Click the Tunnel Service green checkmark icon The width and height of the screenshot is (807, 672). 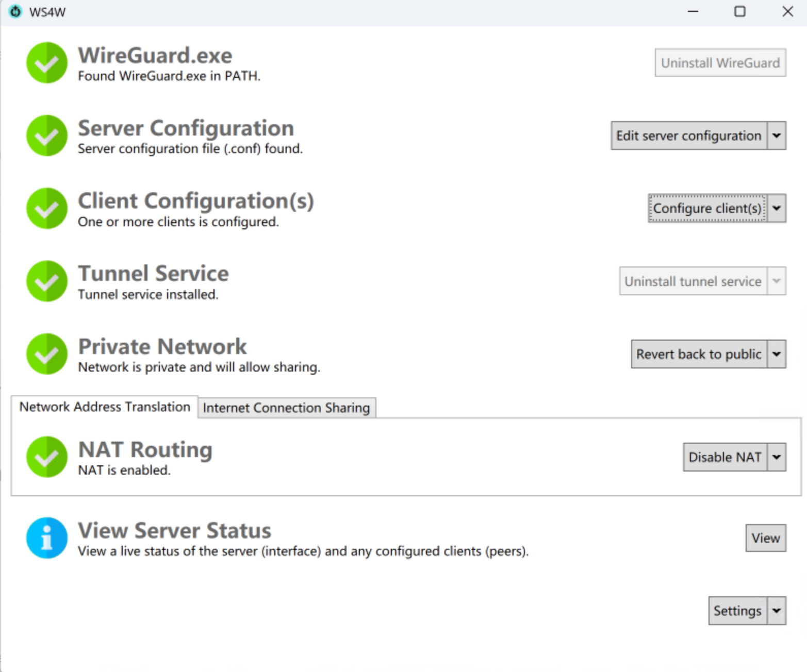pos(47,281)
